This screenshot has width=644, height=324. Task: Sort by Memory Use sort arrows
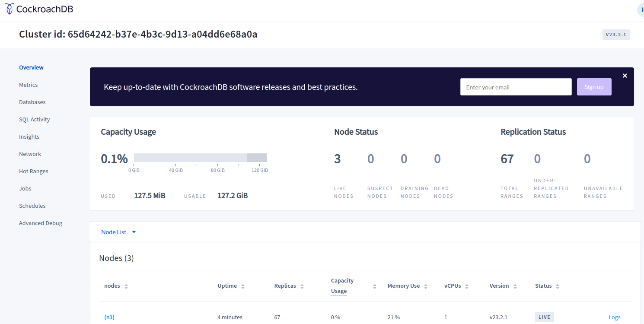click(x=426, y=286)
